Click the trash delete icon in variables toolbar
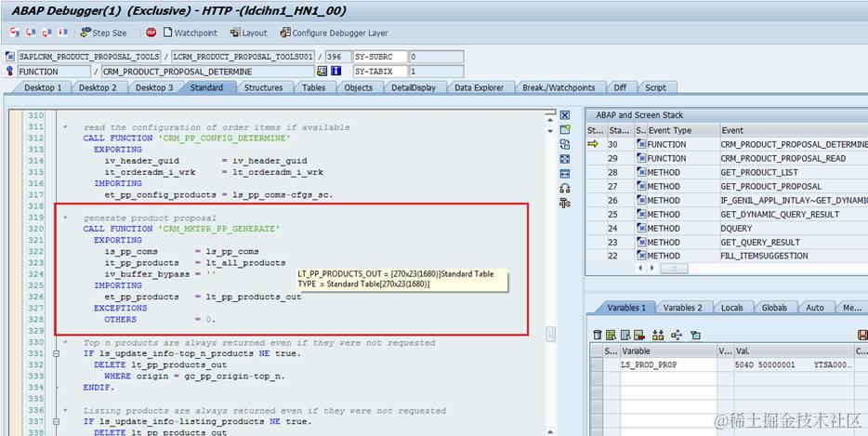 597,335
